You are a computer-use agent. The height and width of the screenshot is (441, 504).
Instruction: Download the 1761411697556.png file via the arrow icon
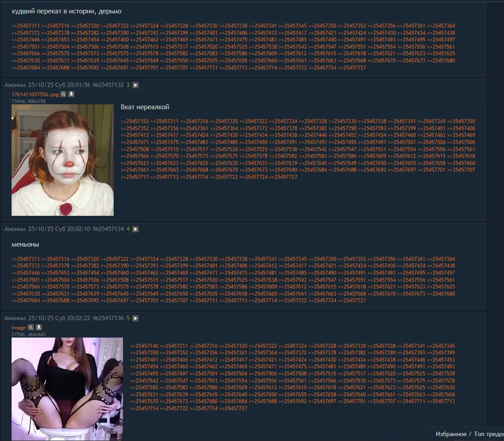71,94
